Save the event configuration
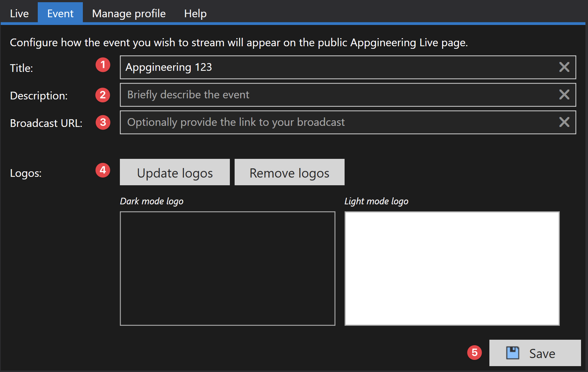The width and height of the screenshot is (588, 372). 535,353
